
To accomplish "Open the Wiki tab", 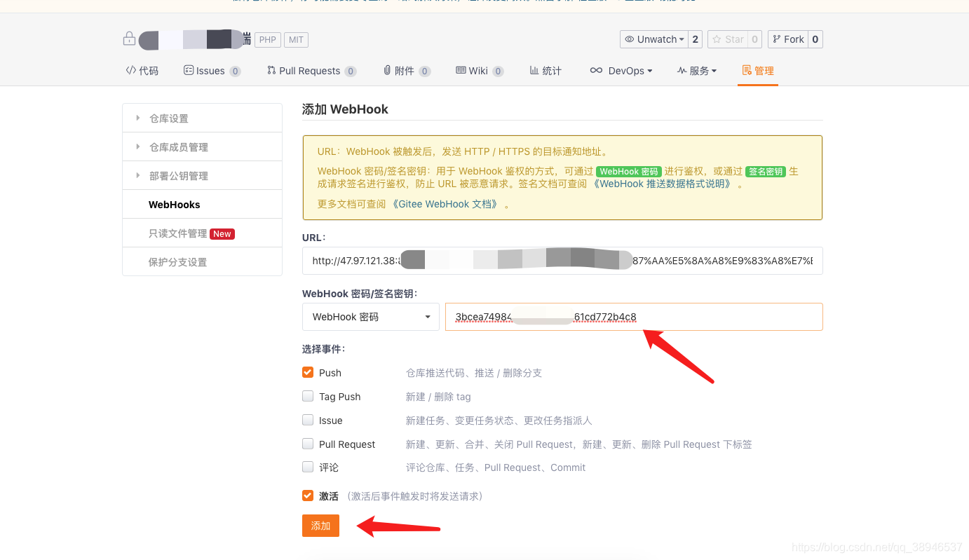I will (x=480, y=71).
